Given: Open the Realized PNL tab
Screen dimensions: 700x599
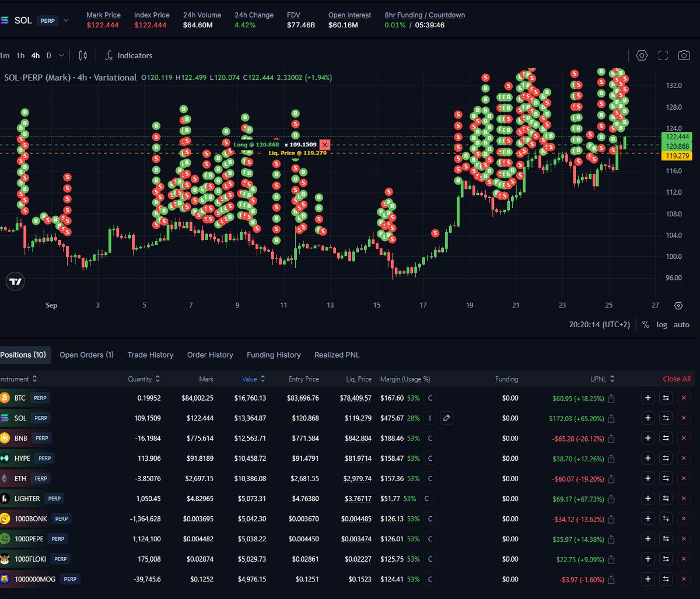Looking at the screenshot, I should (337, 355).
